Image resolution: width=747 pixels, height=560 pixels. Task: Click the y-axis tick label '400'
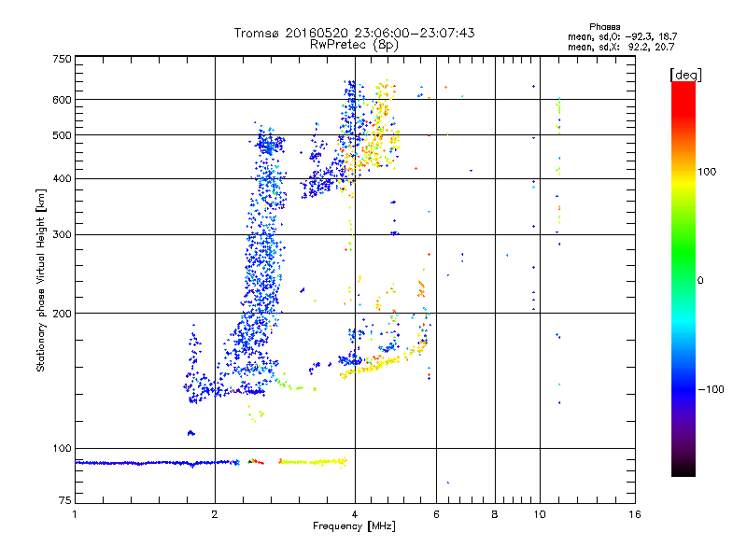62,179
